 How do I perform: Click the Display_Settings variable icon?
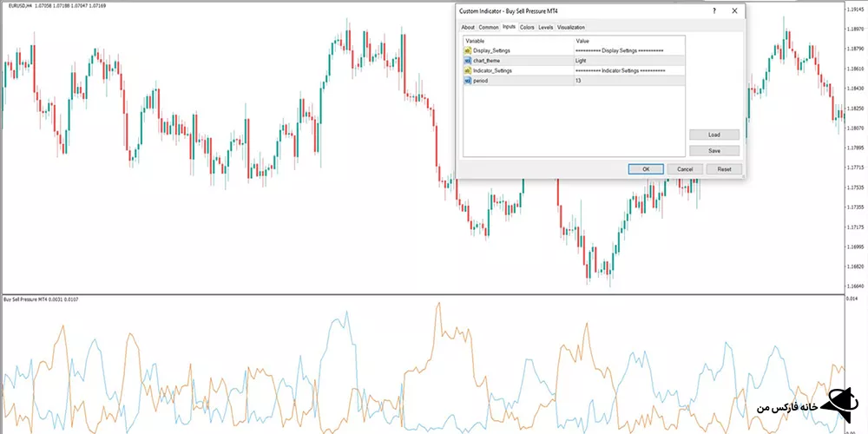point(468,50)
